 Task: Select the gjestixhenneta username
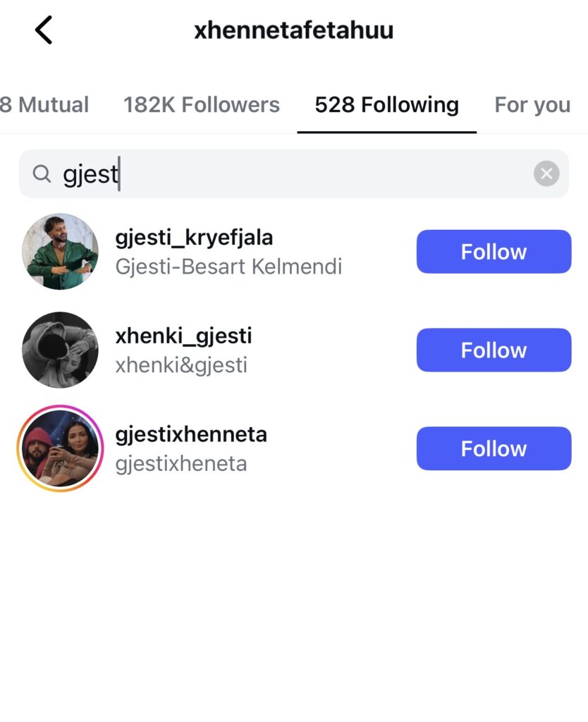(x=191, y=434)
